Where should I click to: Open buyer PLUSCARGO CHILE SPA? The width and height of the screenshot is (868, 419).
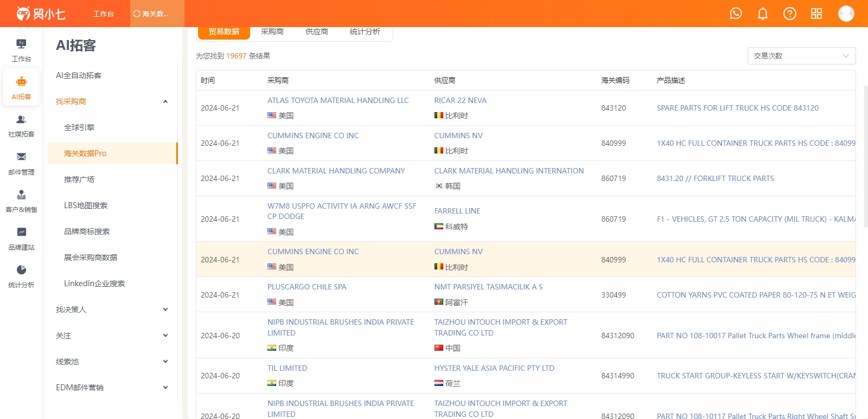point(307,287)
